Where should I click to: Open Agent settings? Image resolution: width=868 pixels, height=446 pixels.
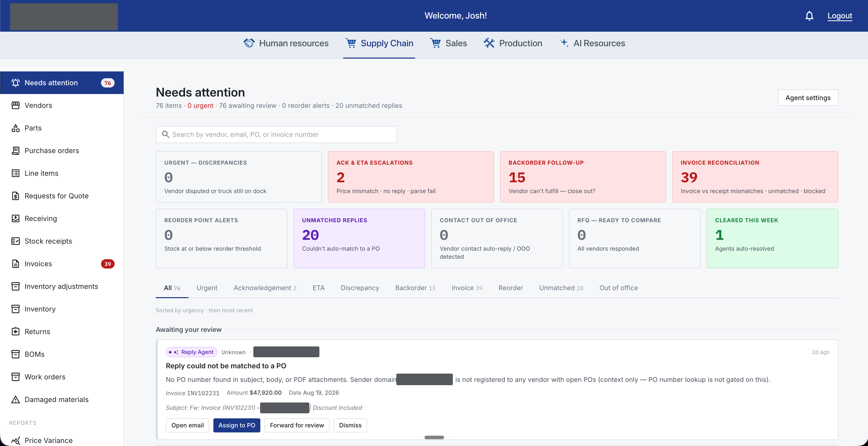[808, 98]
